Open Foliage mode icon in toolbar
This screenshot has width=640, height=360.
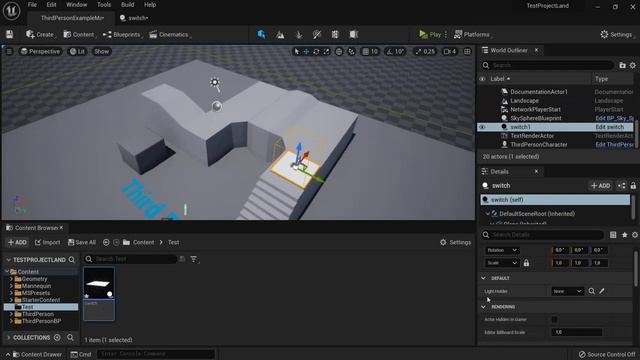[x=299, y=35]
